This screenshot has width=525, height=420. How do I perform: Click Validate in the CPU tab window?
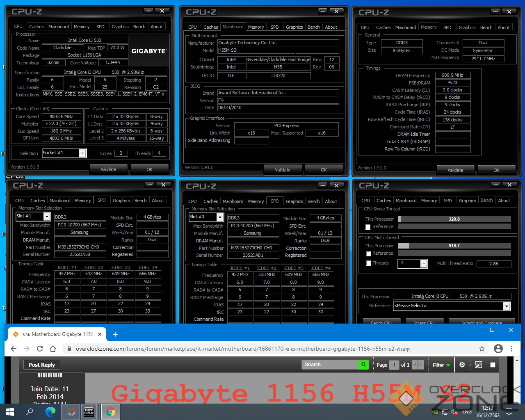[x=108, y=169]
